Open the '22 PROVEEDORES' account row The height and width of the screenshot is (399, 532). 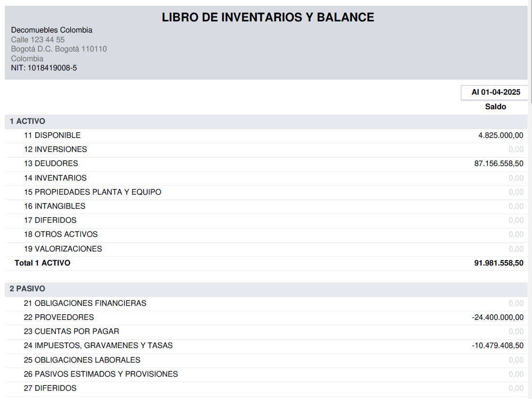[x=59, y=317]
